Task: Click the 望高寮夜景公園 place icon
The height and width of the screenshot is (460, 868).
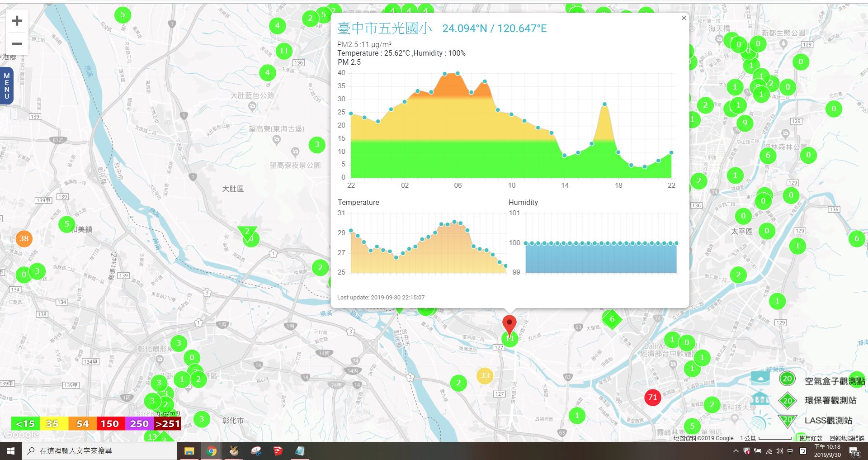Action: (x=295, y=151)
